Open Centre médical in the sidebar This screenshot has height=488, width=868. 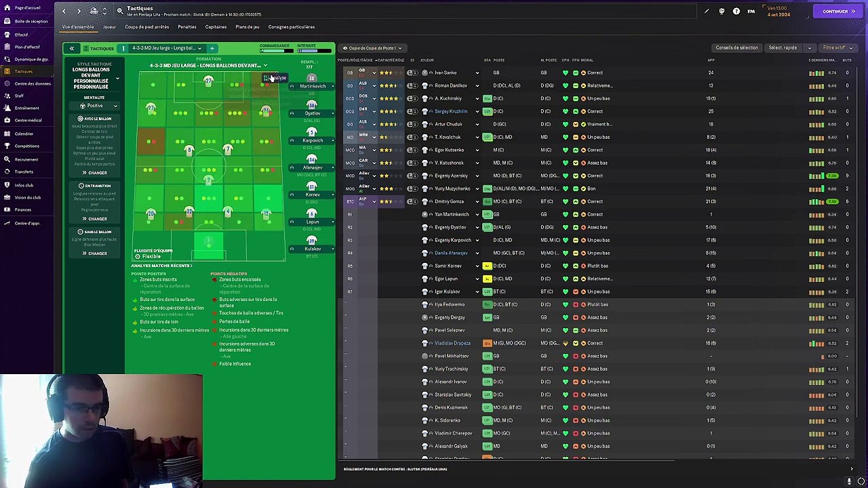(28, 120)
